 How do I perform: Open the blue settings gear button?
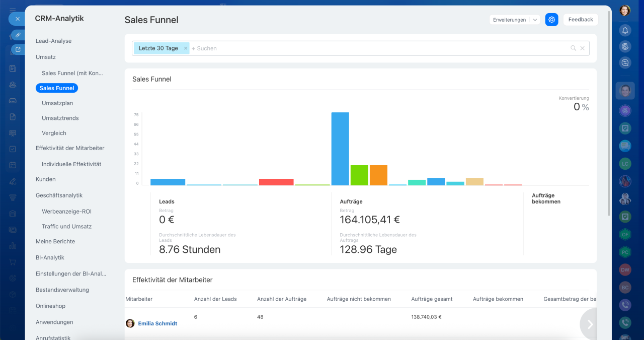click(551, 20)
